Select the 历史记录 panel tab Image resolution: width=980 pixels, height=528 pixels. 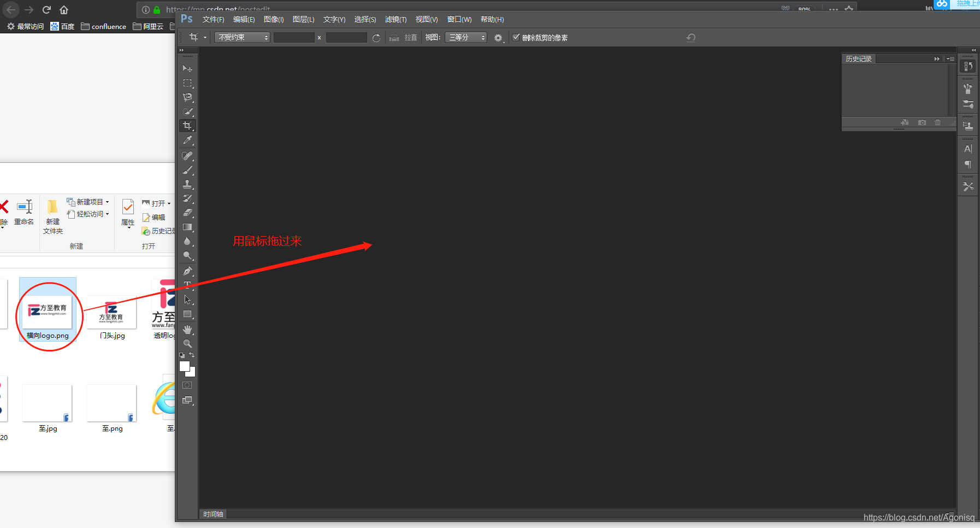pyautogui.click(x=859, y=58)
